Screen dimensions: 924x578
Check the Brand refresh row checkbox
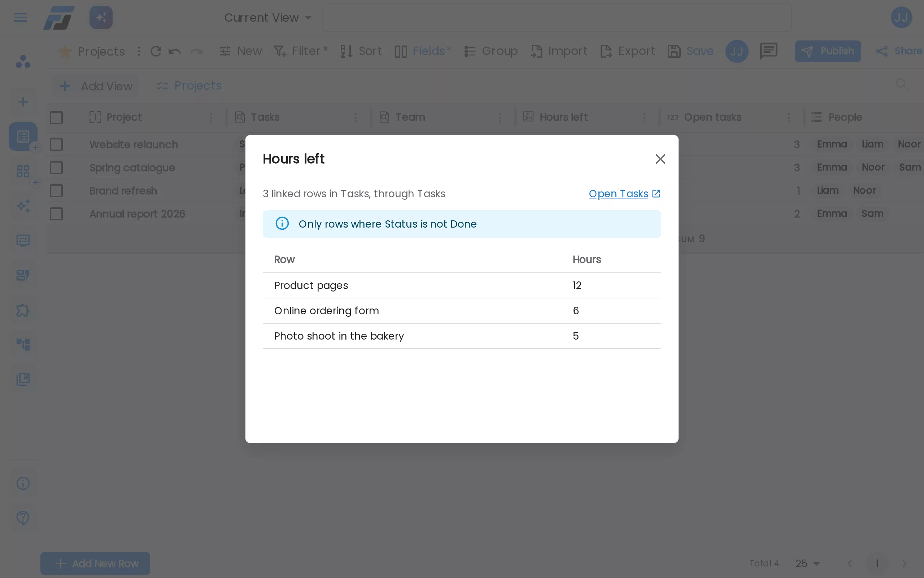click(56, 191)
